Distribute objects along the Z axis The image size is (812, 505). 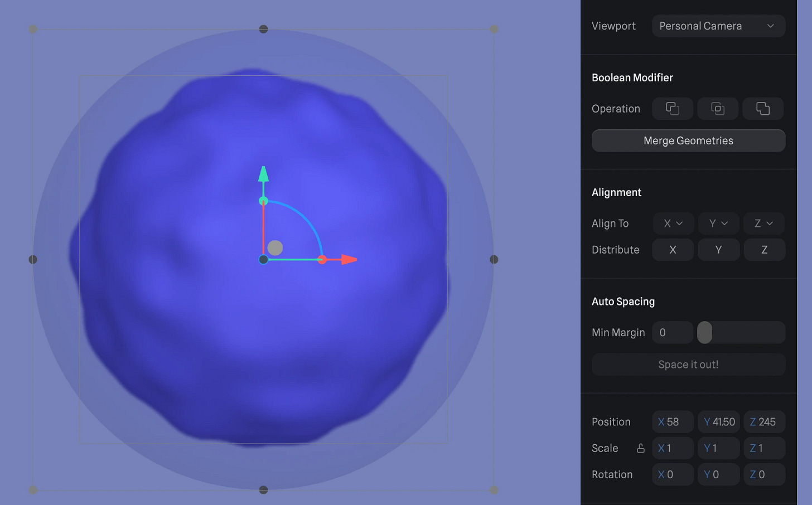[764, 250]
